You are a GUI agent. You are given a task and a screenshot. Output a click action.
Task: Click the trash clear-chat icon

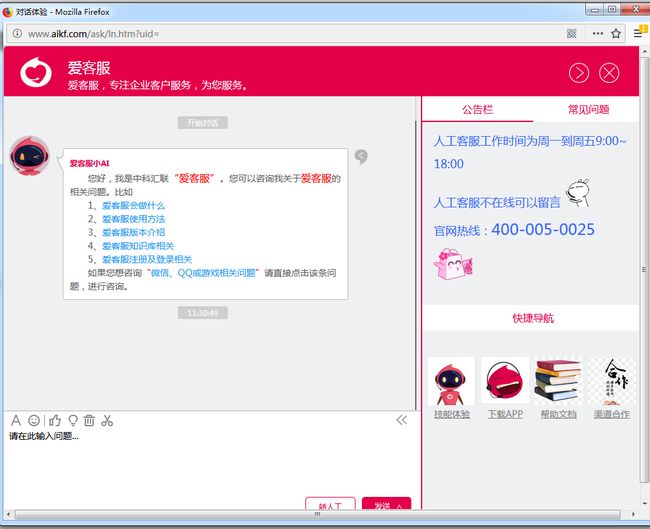89,420
